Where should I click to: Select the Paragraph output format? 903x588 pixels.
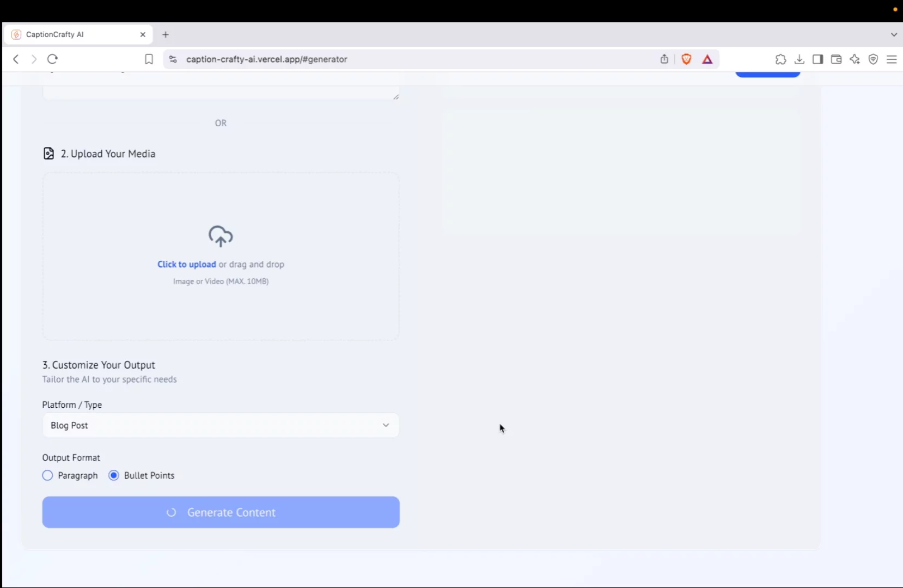(48, 475)
